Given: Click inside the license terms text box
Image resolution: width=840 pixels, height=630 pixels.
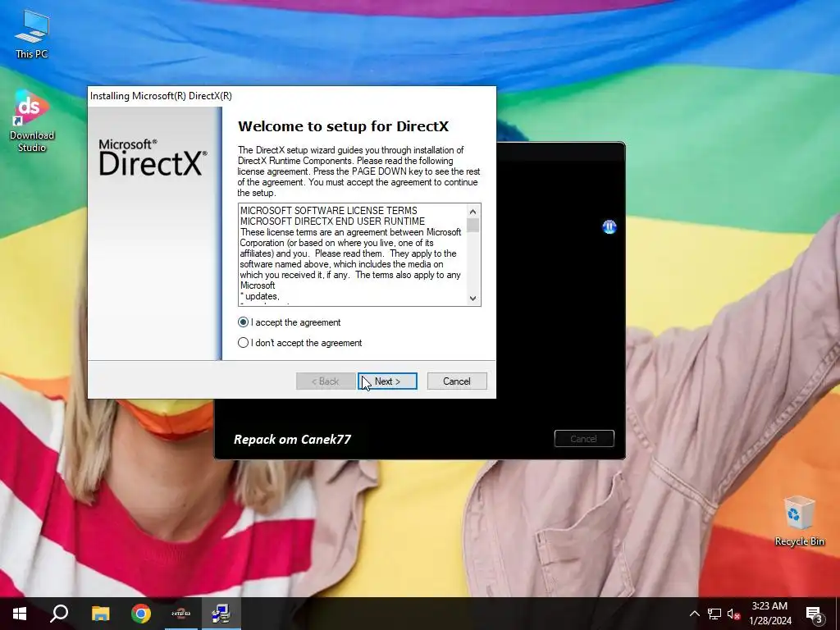Looking at the screenshot, I should 353,254.
